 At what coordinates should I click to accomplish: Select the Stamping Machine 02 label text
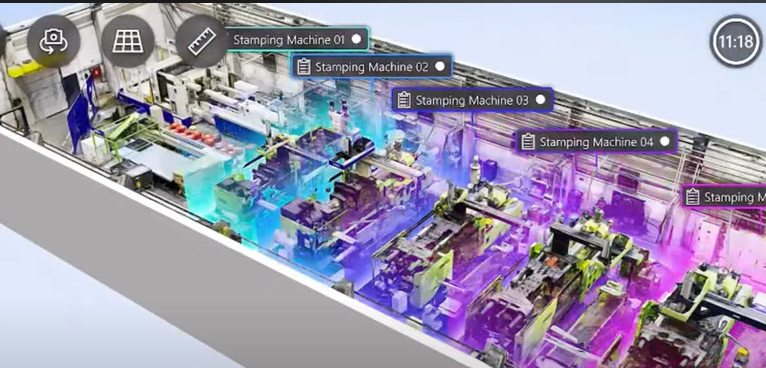(372, 67)
